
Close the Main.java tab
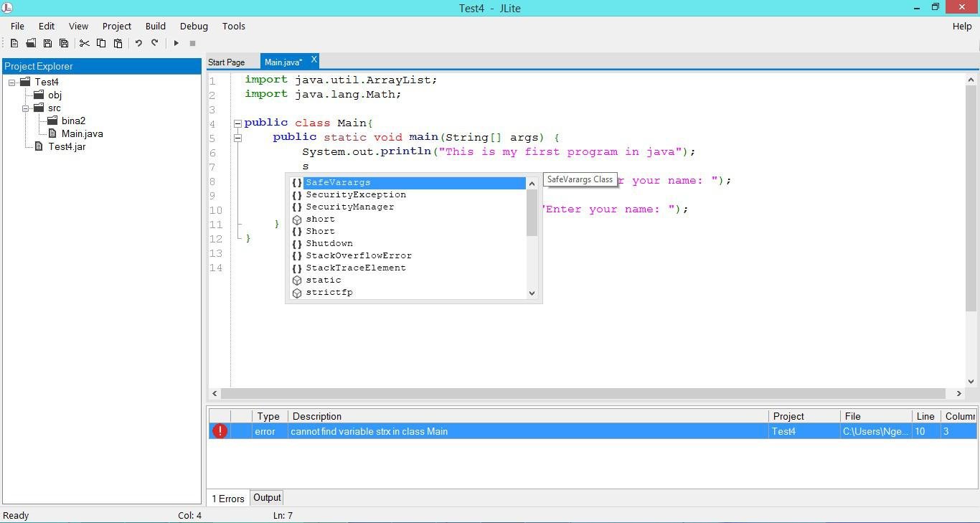tap(314, 60)
